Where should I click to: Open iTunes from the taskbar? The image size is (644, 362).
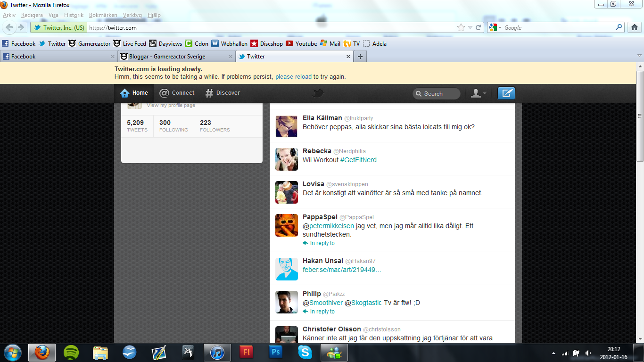(x=217, y=352)
